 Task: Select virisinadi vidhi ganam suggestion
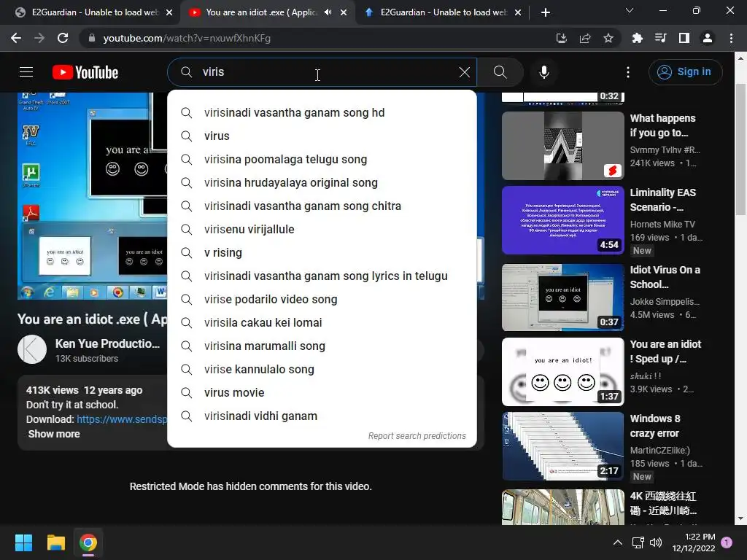(322, 416)
